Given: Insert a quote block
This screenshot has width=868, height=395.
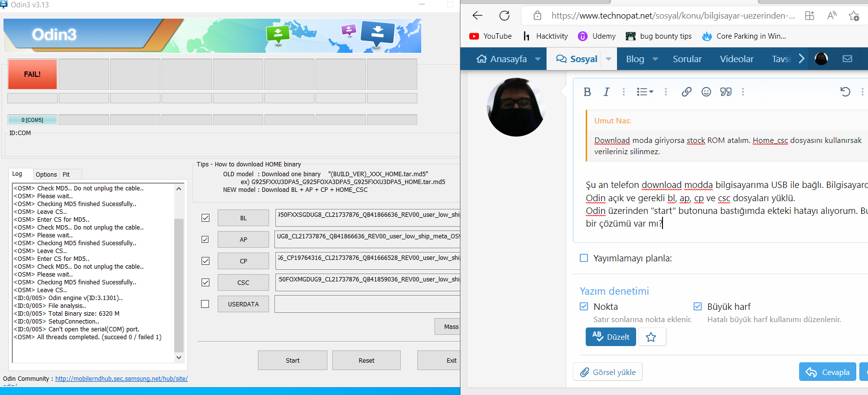Looking at the screenshot, I should 726,92.
